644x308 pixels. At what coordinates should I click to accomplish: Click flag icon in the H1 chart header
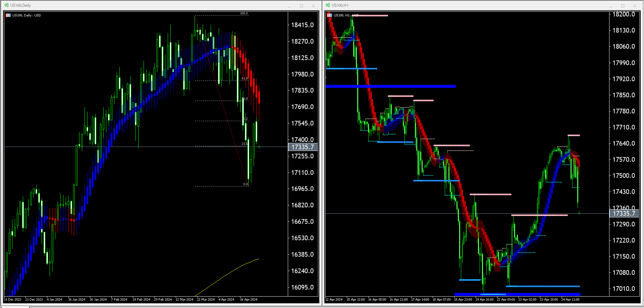click(330, 15)
